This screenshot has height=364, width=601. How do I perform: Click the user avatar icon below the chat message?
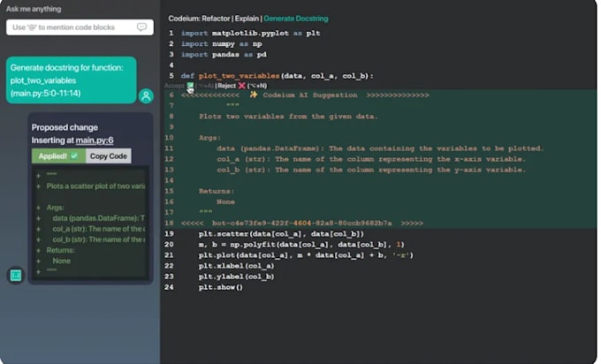point(147,95)
